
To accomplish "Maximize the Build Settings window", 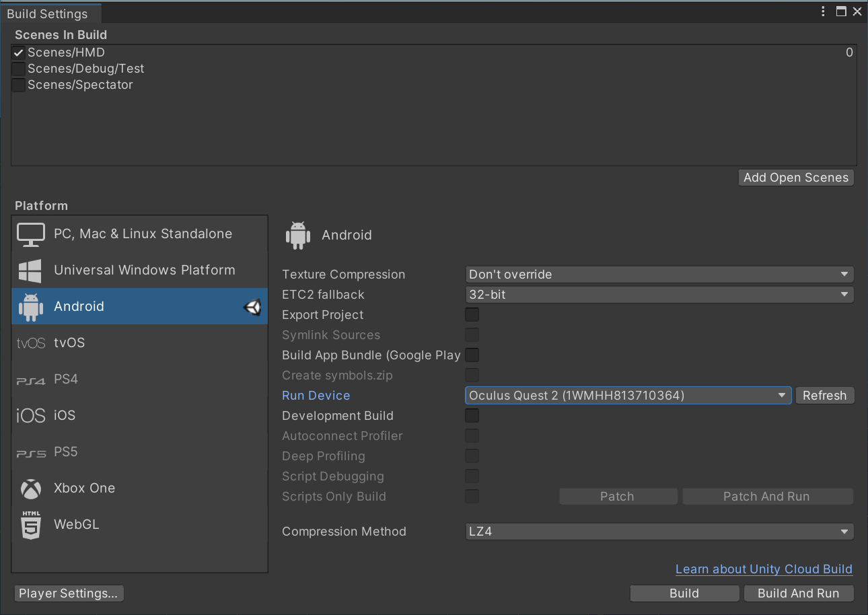I will (841, 11).
